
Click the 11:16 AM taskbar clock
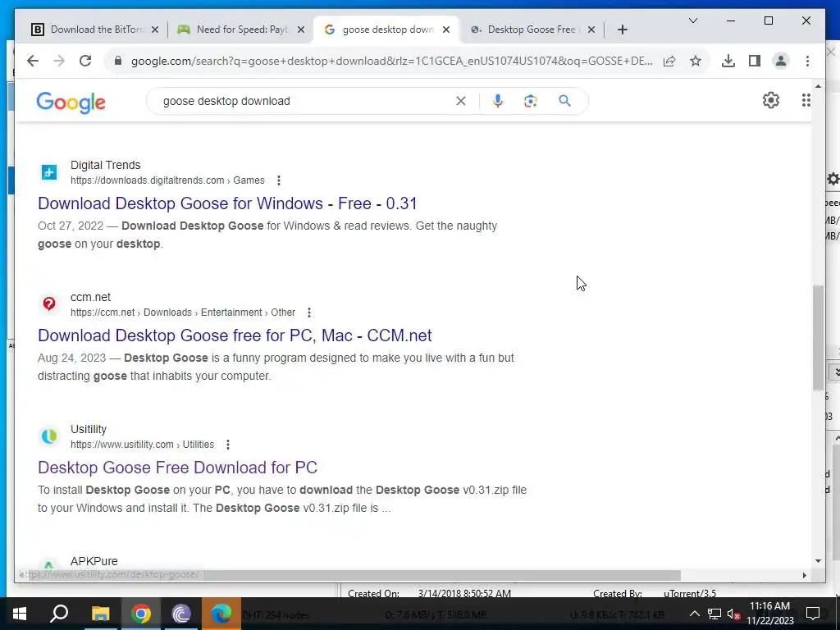769,614
